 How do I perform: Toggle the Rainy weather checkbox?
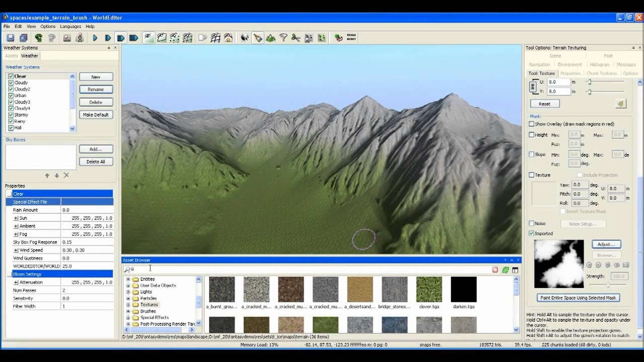click(11, 121)
